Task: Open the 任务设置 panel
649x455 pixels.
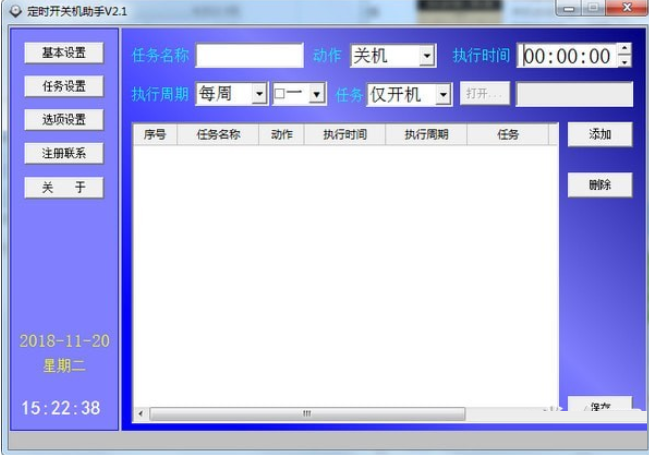Action: [x=64, y=86]
